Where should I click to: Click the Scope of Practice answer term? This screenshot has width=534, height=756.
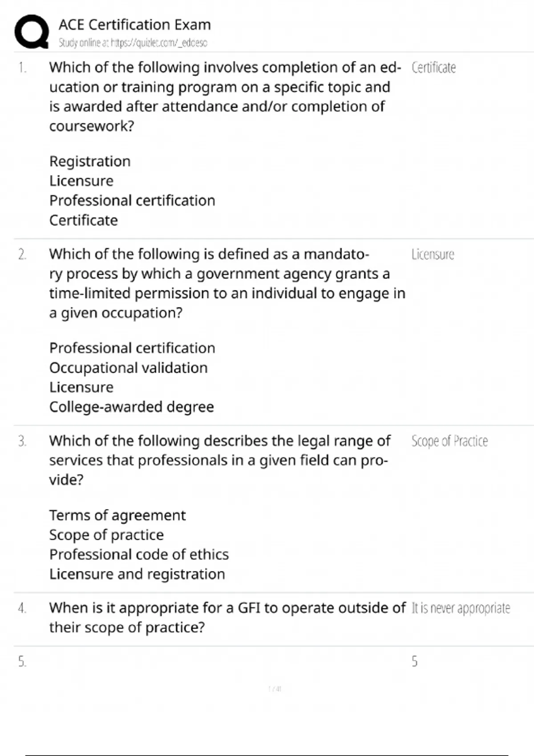coord(449,441)
